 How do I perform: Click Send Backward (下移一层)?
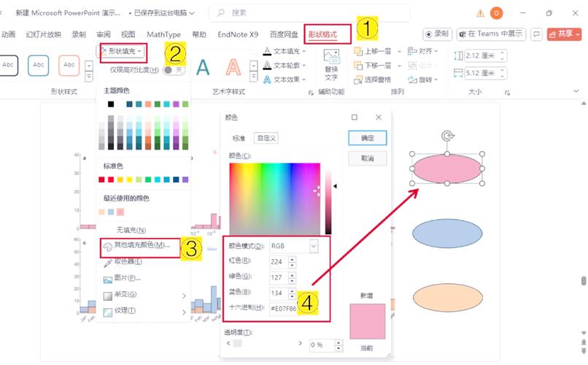tap(374, 65)
